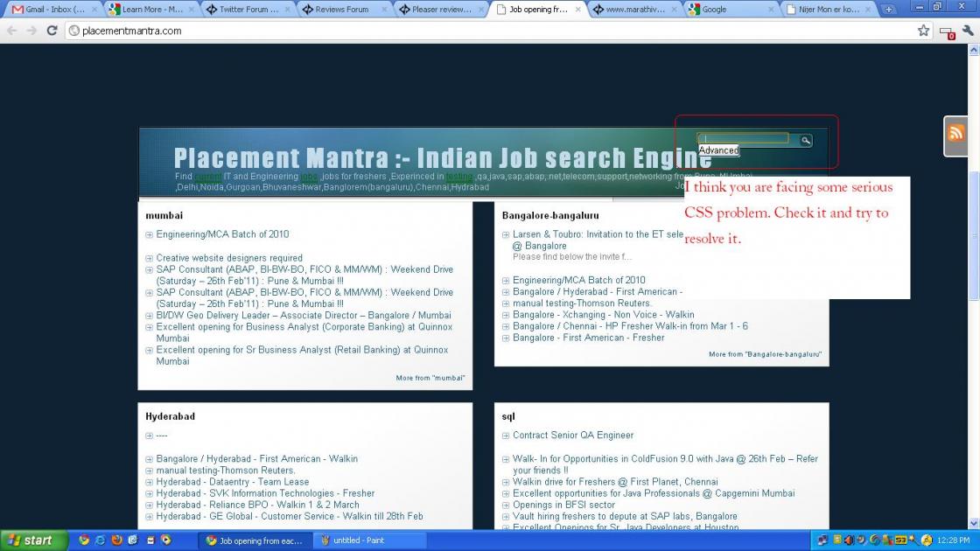
Task: Click the orange volume speaker tray icon
Action: 849,541
